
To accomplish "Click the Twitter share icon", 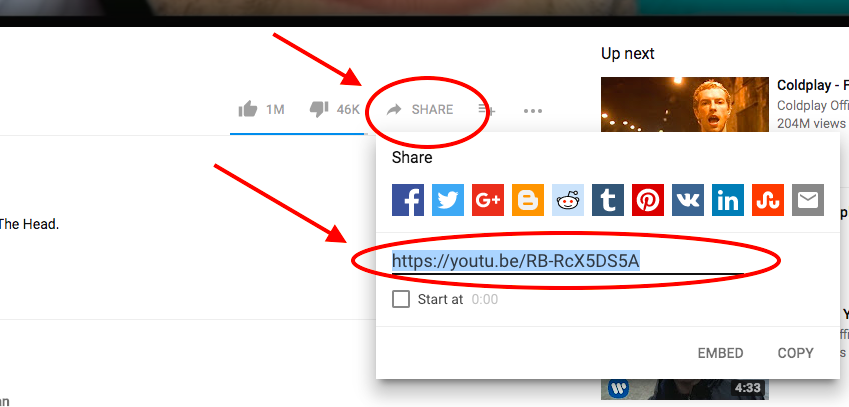I will tap(448, 201).
